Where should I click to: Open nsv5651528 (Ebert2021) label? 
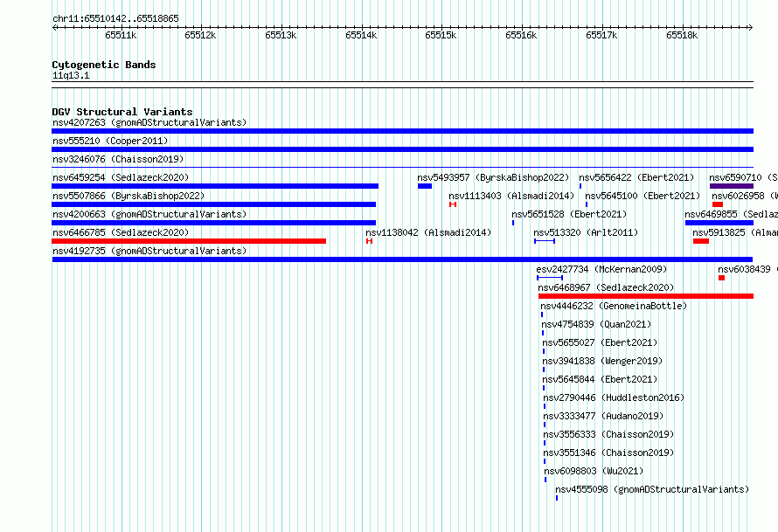pyautogui.click(x=569, y=214)
